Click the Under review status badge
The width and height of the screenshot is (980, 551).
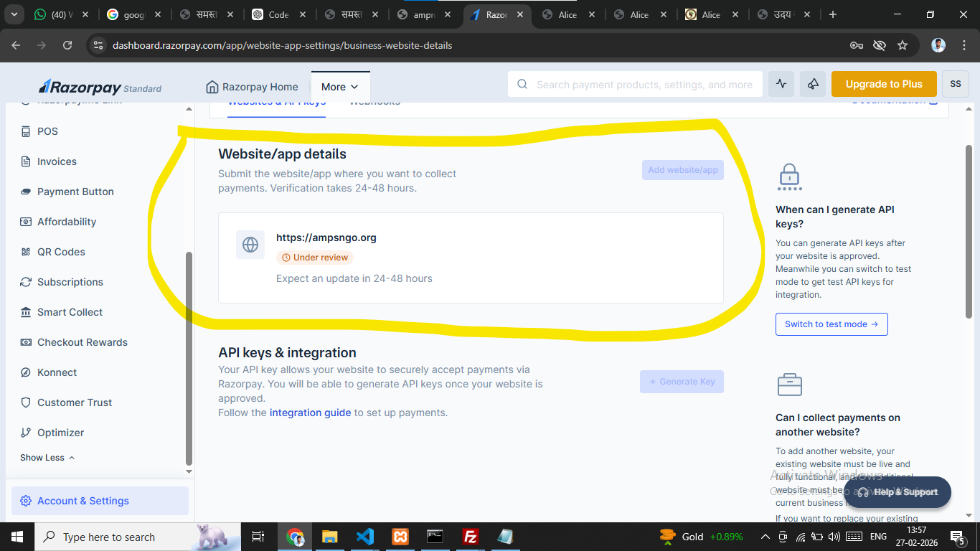pyautogui.click(x=315, y=258)
